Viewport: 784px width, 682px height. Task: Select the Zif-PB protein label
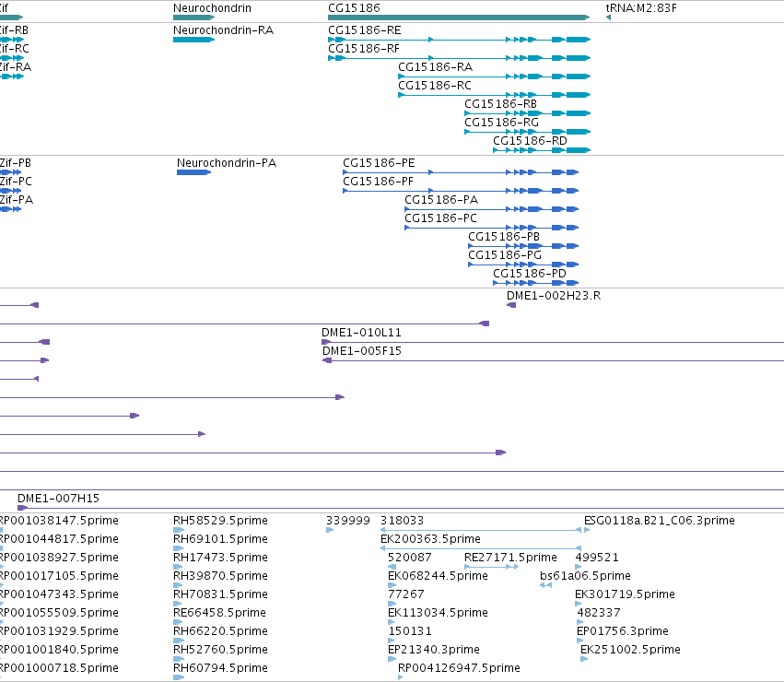tap(16, 163)
